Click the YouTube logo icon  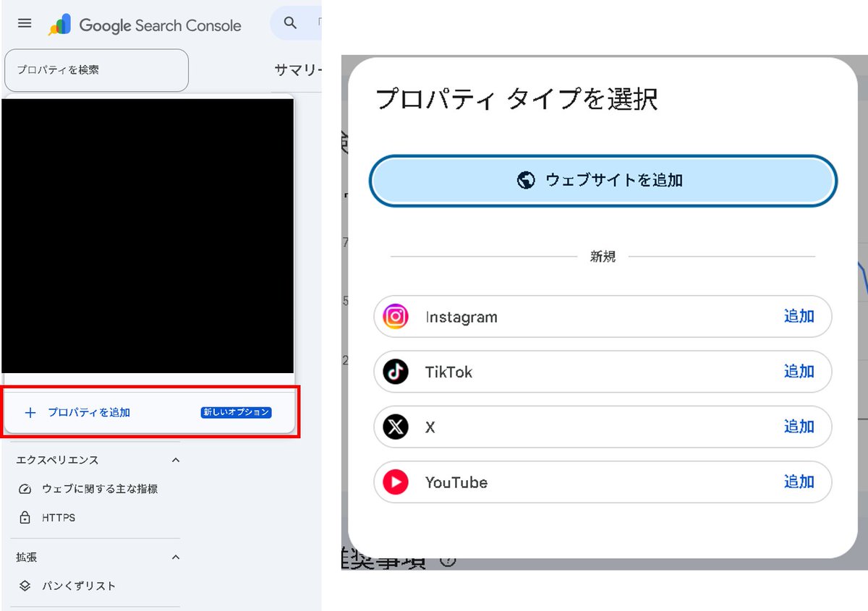pos(396,482)
